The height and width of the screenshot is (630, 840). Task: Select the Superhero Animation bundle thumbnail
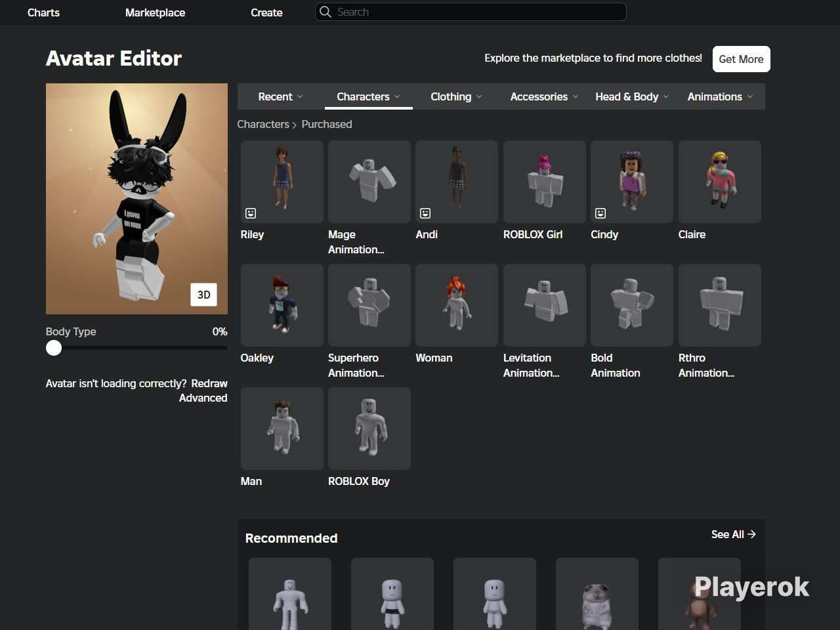369,305
